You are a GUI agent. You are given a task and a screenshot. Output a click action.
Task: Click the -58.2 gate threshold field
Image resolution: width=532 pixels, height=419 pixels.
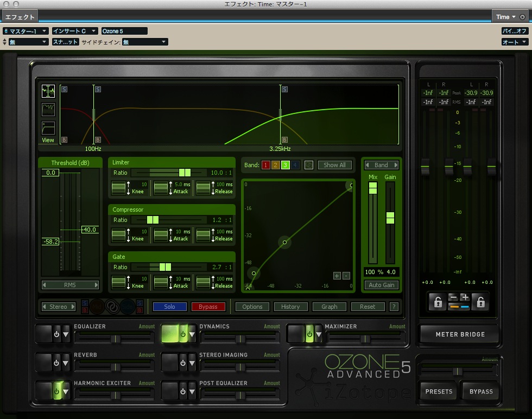pos(50,242)
